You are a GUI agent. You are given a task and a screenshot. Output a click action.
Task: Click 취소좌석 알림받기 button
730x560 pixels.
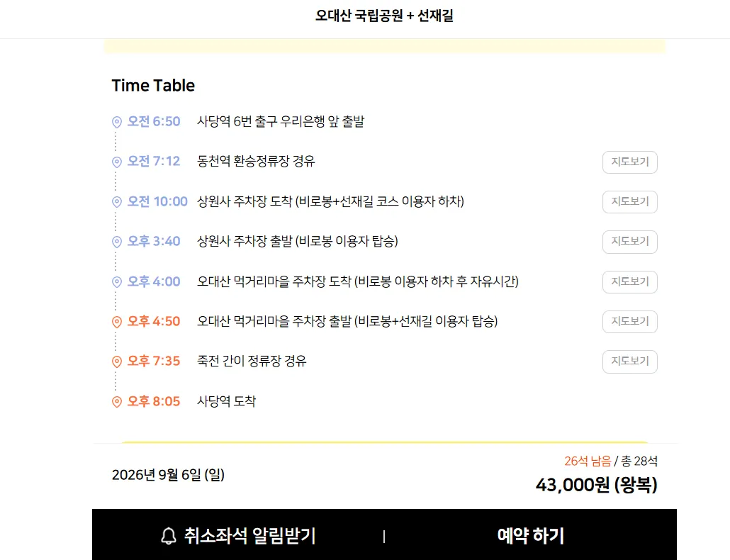(238, 536)
